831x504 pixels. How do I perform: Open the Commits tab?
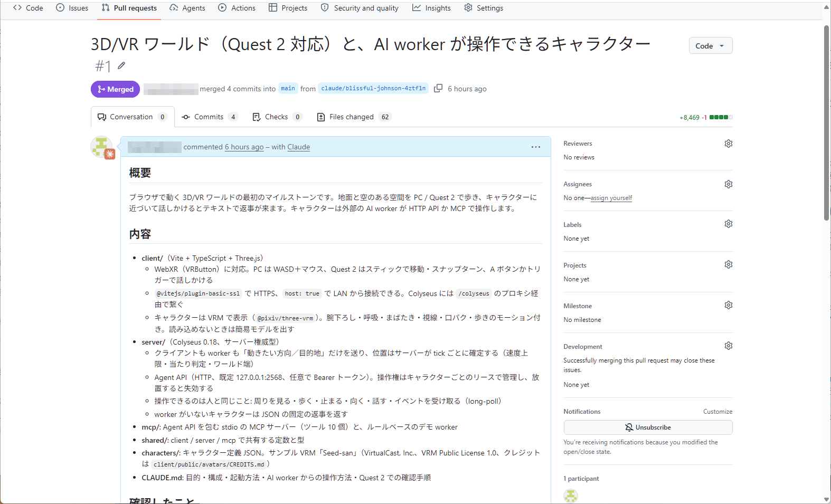pos(210,117)
